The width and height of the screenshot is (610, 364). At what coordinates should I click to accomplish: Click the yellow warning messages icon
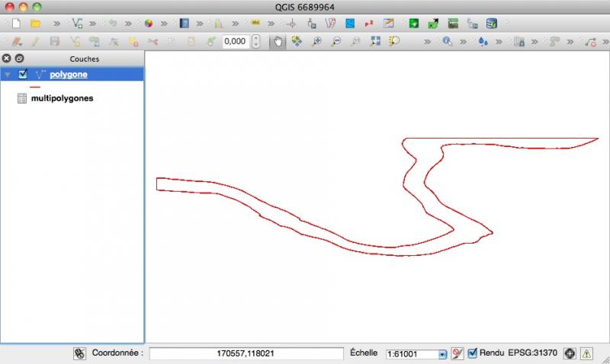click(586, 353)
